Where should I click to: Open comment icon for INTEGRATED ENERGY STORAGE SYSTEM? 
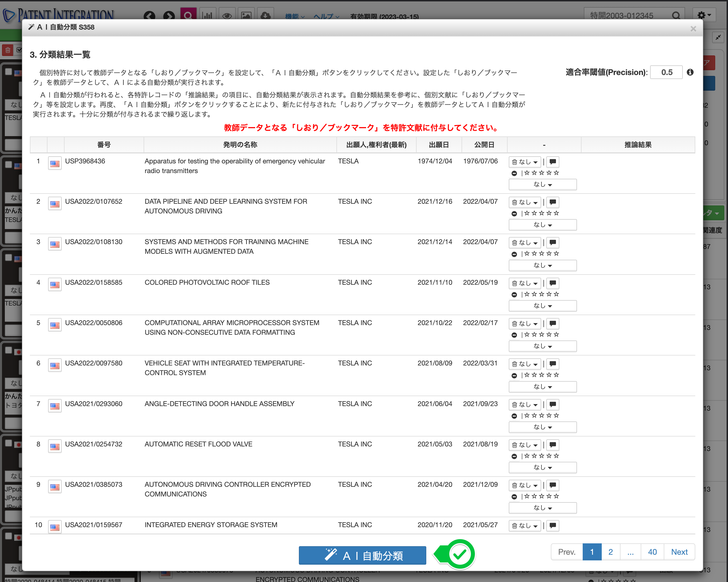[553, 525]
